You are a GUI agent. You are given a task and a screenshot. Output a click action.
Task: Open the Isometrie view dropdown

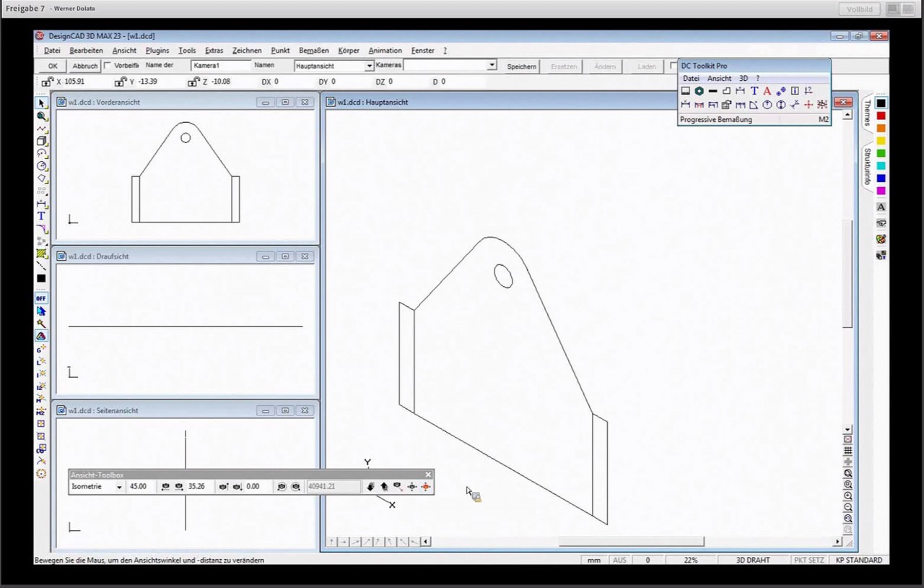pyautogui.click(x=118, y=486)
